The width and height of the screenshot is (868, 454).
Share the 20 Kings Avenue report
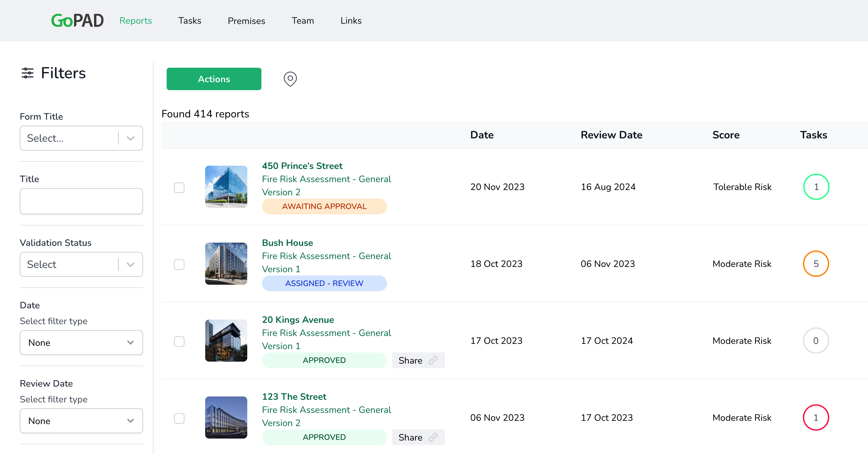(418, 360)
